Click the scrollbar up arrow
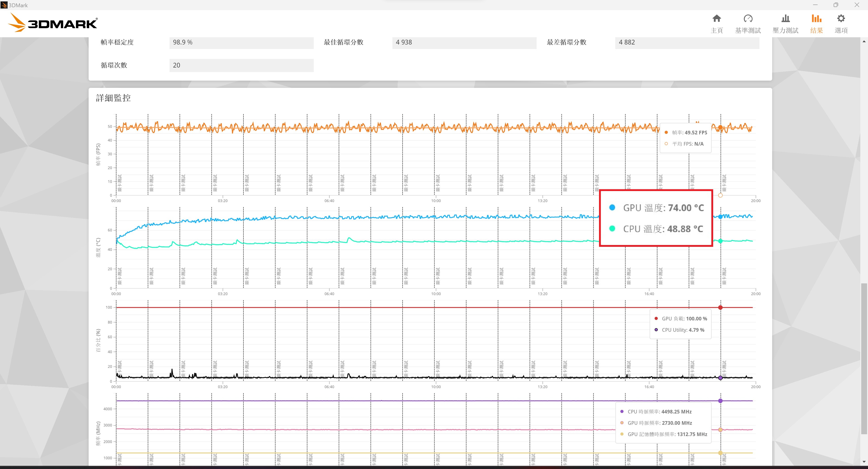This screenshot has height=469, width=868. [x=864, y=41]
